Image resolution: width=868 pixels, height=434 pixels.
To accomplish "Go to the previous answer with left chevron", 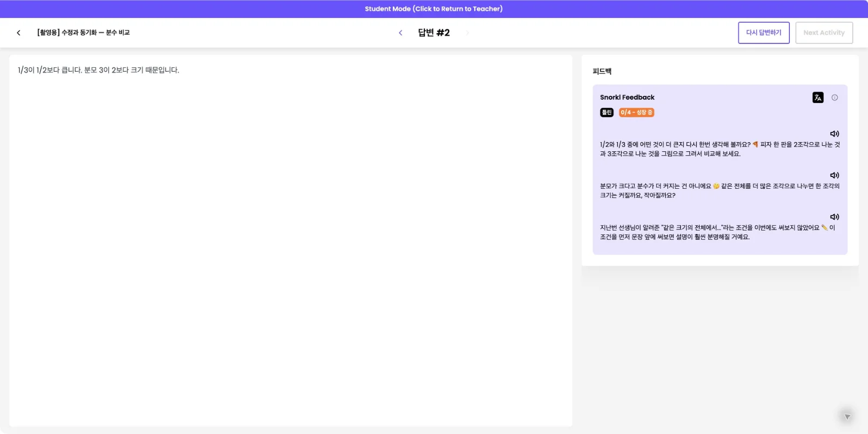I will [400, 33].
